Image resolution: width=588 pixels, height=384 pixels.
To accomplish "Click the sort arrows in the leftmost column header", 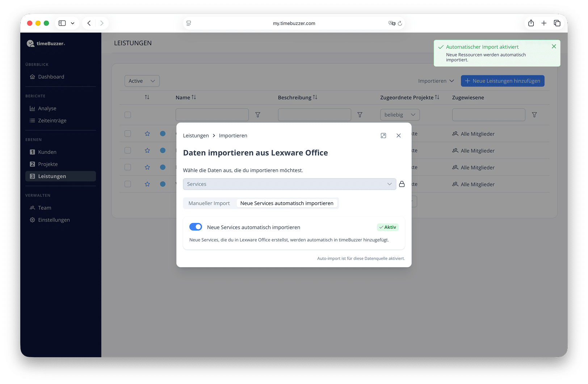I will (x=147, y=97).
